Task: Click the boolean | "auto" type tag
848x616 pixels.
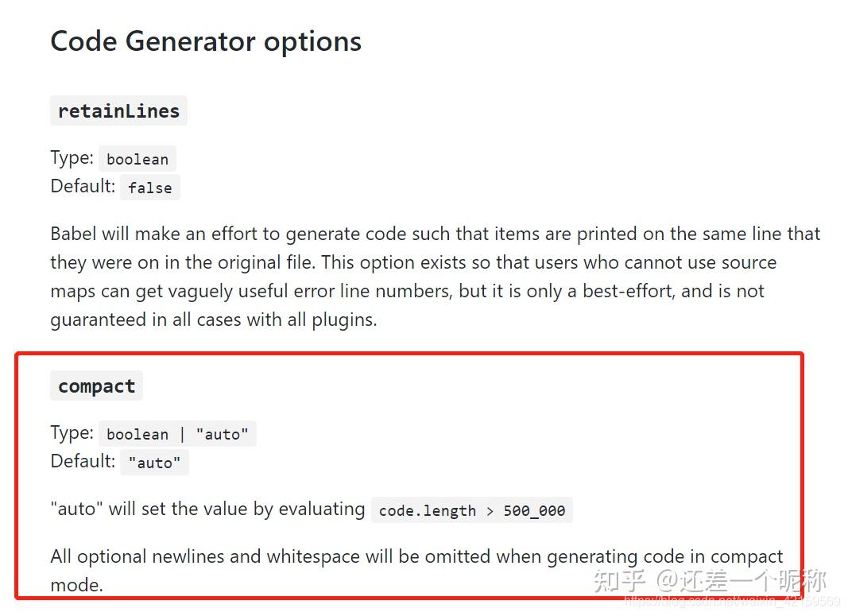Action: point(177,434)
